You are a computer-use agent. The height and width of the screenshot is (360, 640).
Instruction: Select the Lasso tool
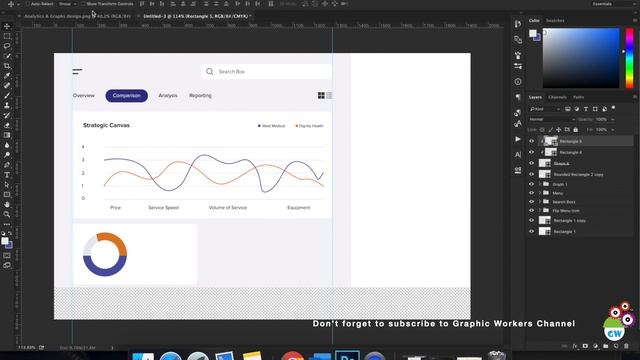coord(7,46)
